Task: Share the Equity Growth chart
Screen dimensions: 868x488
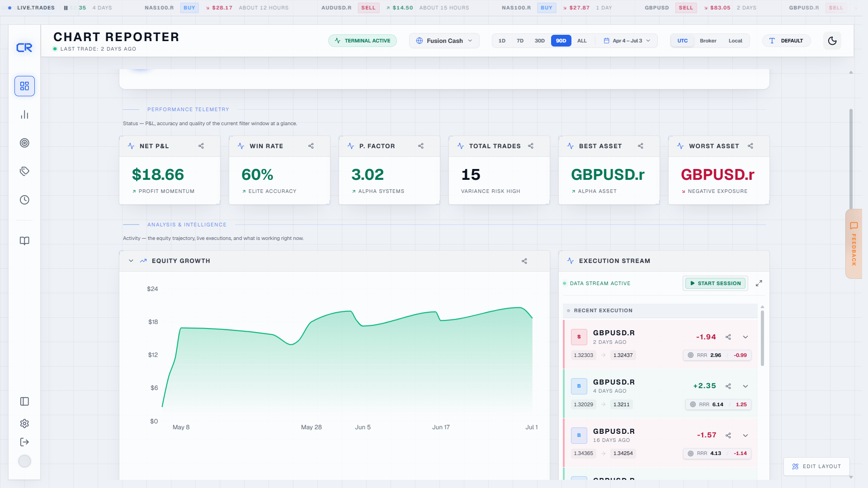Action: point(524,261)
